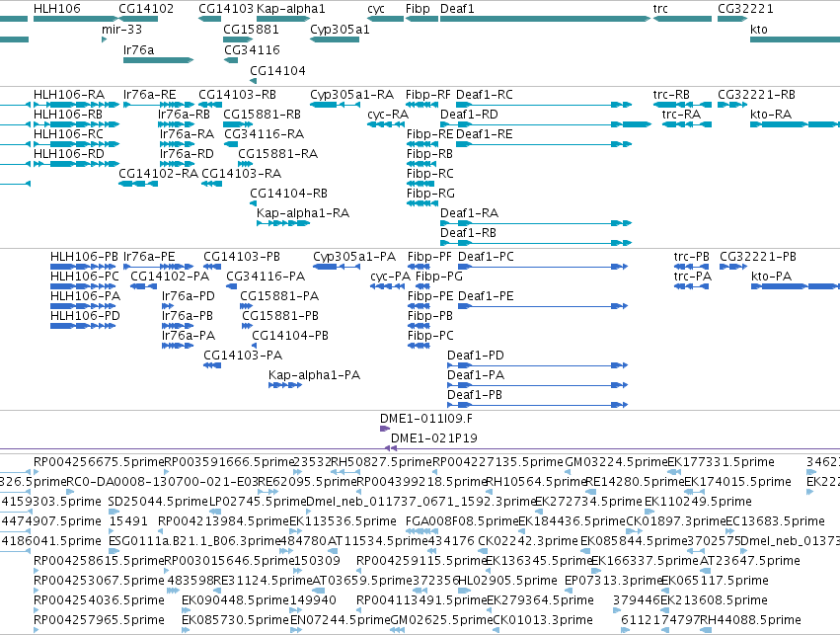The image size is (840, 635).
Task: Click the DME1-021P19 label
Action: pos(434,438)
